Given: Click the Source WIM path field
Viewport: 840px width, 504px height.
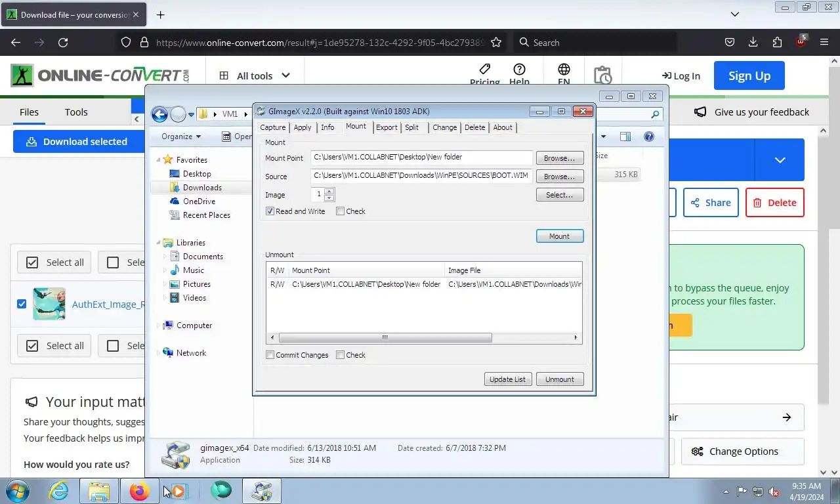Looking at the screenshot, I should pyautogui.click(x=421, y=176).
